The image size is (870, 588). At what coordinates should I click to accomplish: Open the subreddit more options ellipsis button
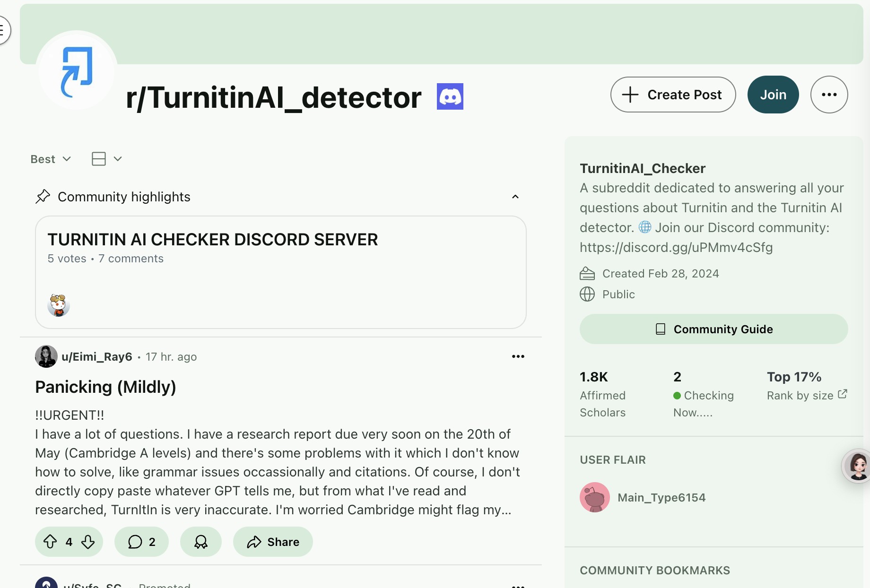[x=829, y=95]
